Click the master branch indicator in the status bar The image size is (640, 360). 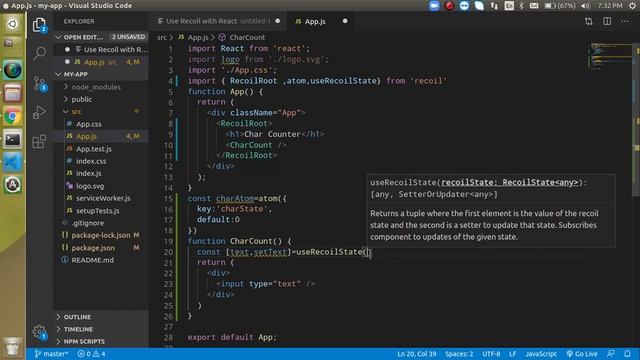[x=51, y=354]
